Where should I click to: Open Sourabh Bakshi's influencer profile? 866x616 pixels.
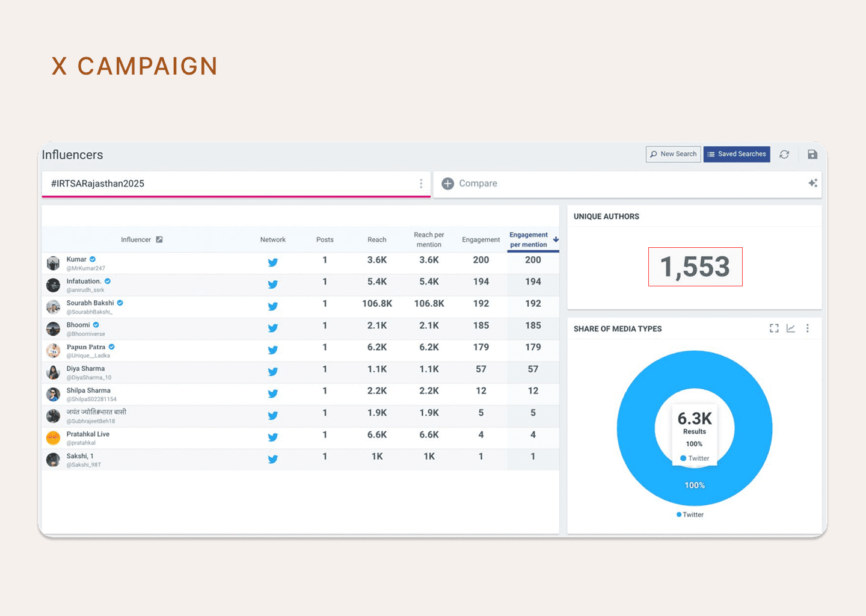[90, 303]
